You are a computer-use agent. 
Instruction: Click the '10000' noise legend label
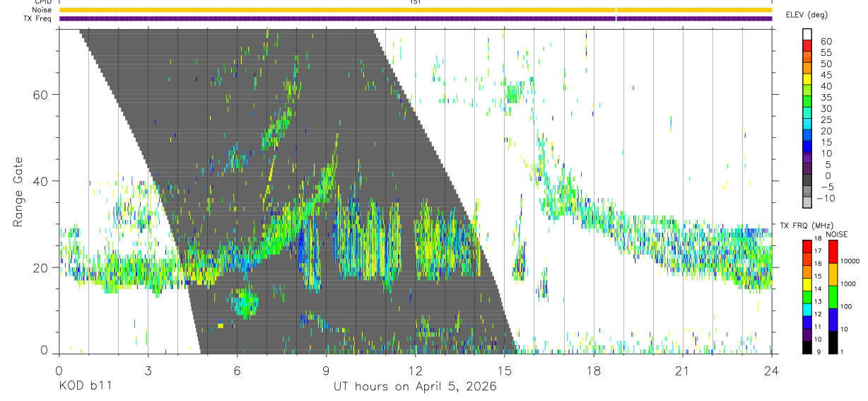coord(850,262)
